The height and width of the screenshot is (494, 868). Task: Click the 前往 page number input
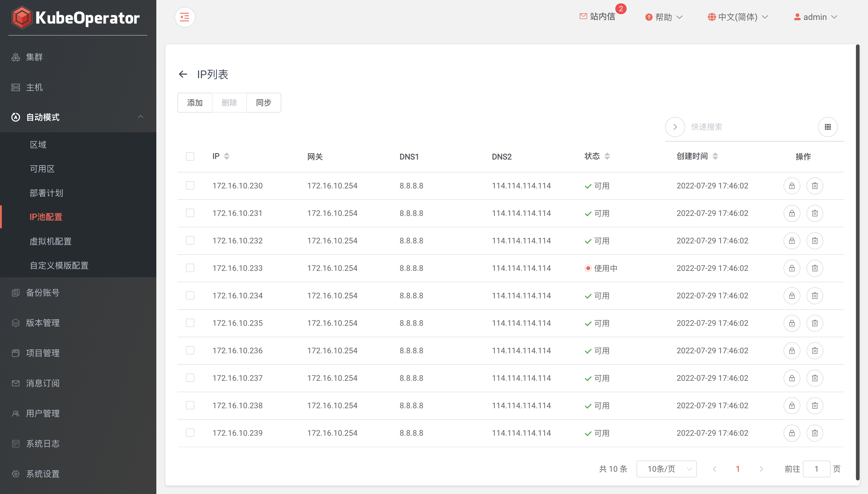click(x=816, y=469)
